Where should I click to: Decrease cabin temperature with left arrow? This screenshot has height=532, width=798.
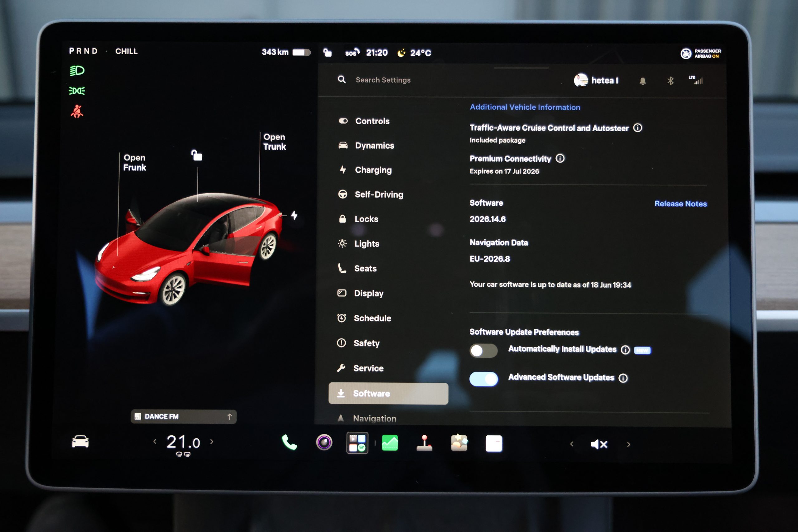pos(155,441)
